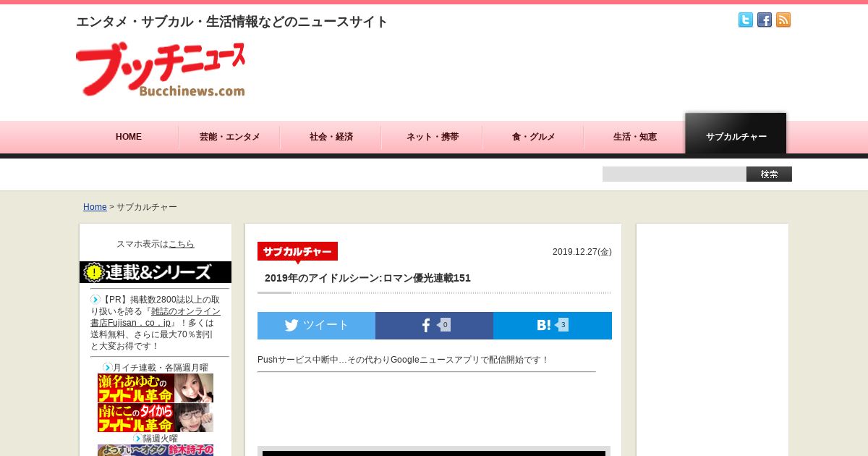Click the PR arrow bullet icon

coord(95,299)
